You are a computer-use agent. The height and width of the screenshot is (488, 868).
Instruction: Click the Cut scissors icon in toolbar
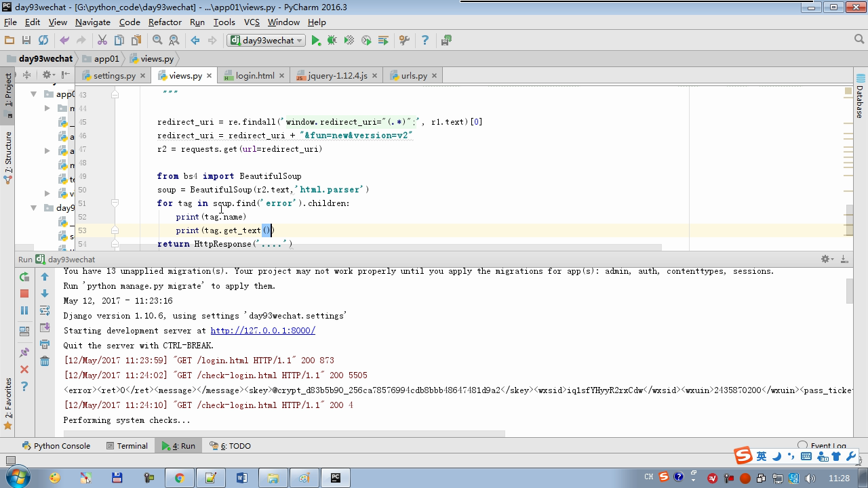[102, 41]
